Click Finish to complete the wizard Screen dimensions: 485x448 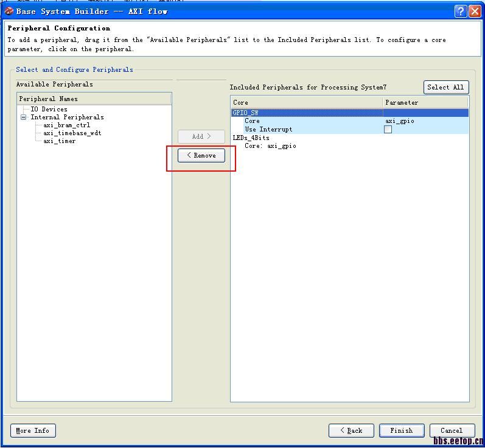(402, 430)
